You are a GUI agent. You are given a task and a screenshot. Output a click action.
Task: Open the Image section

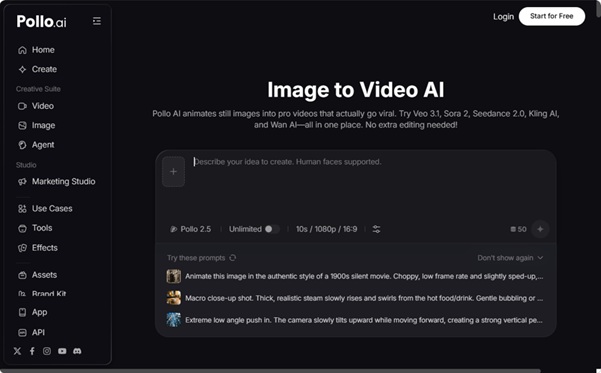click(36, 125)
